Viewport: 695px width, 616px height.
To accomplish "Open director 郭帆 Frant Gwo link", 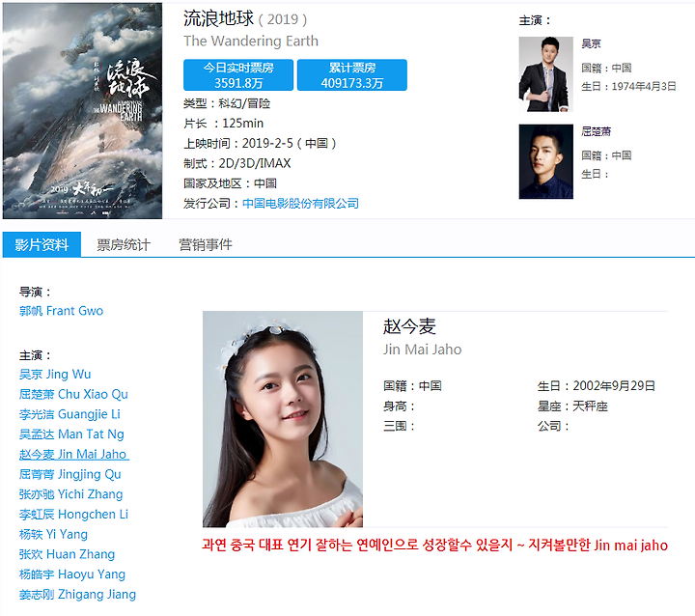I will [61, 311].
